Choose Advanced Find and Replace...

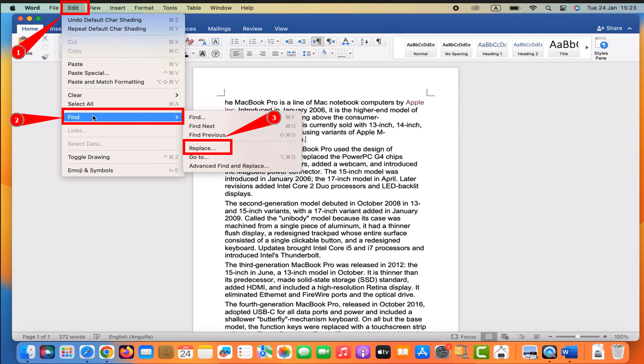(x=229, y=166)
